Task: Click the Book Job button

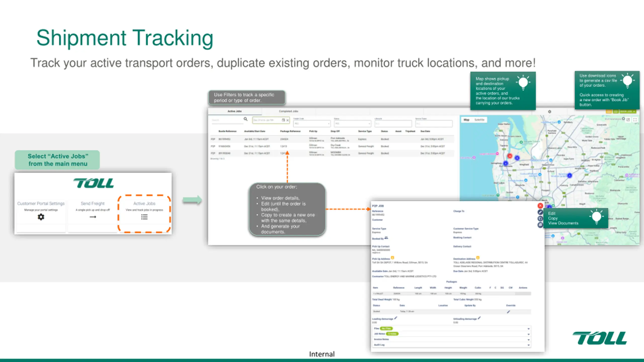Action: [x=628, y=111]
